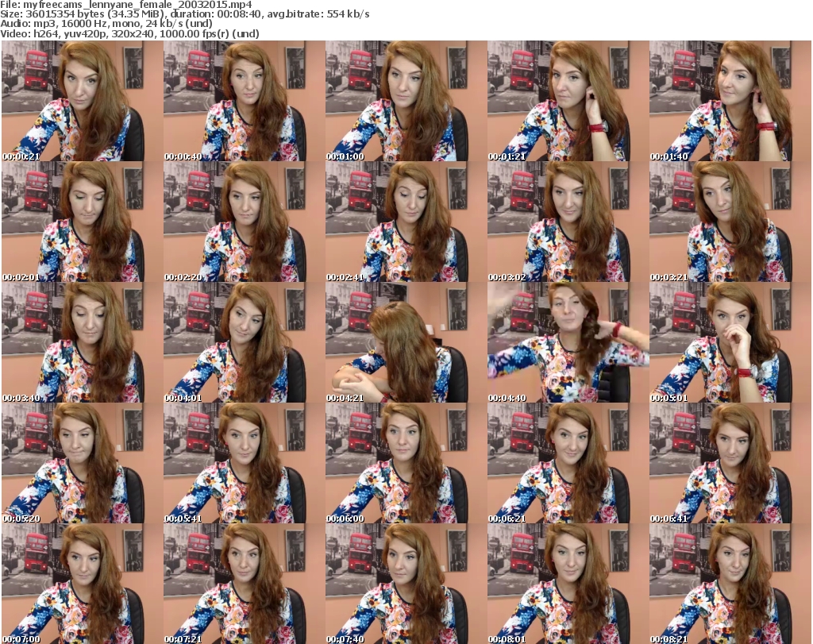Pick the thumbnail at 00:04:01
This screenshot has width=813, height=644.
pyautogui.click(x=245, y=343)
